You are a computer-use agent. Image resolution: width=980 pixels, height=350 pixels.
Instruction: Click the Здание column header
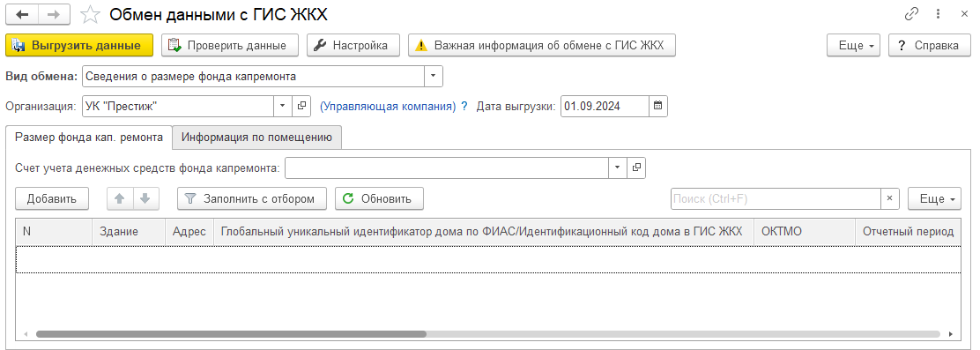click(129, 231)
